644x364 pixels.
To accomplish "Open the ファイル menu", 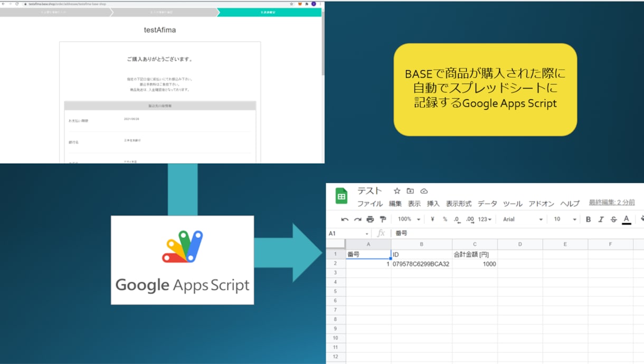I will [x=370, y=204].
